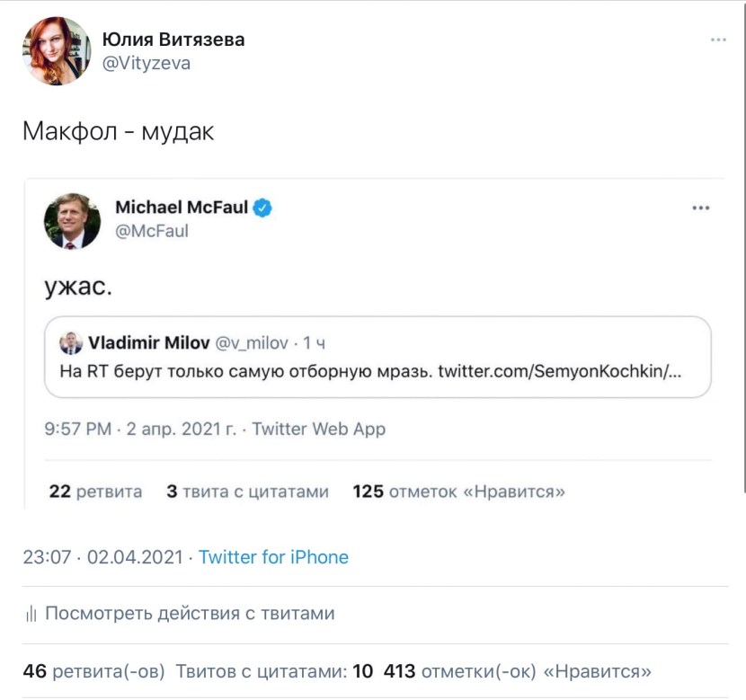Screen dimensions: 746x700
Task: Show the 10 quote tweets
Action: pyautogui.click(x=273, y=671)
